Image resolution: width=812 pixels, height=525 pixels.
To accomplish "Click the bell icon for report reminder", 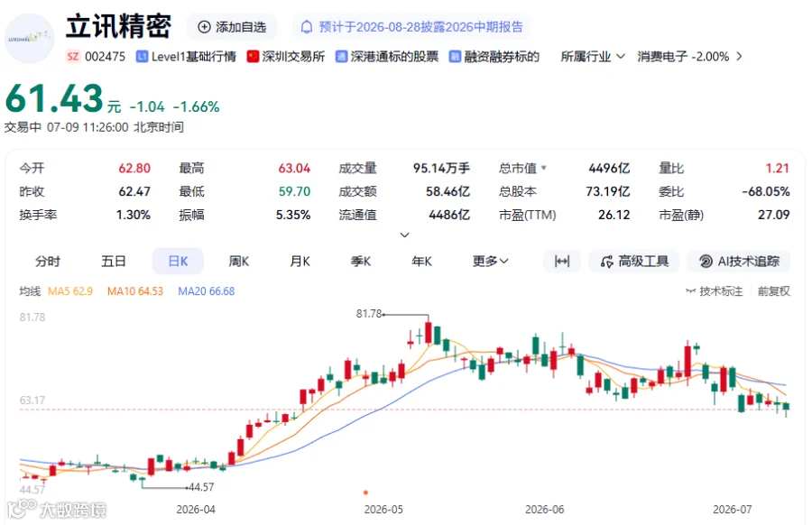I will click(307, 27).
